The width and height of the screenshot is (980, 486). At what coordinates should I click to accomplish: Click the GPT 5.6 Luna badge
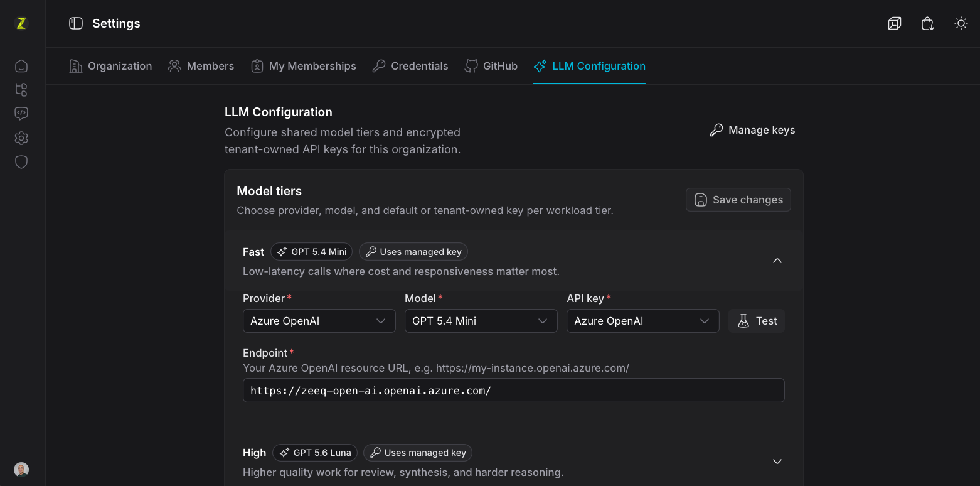[x=315, y=453]
